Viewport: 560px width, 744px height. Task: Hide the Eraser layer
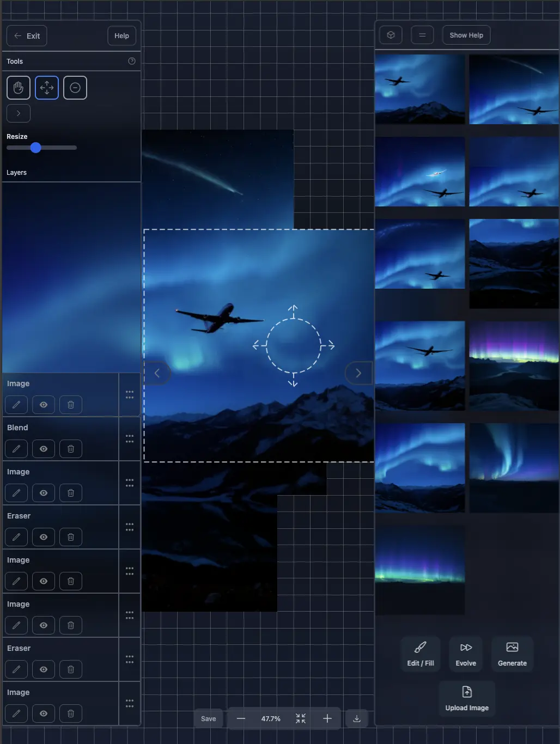click(44, 537)
